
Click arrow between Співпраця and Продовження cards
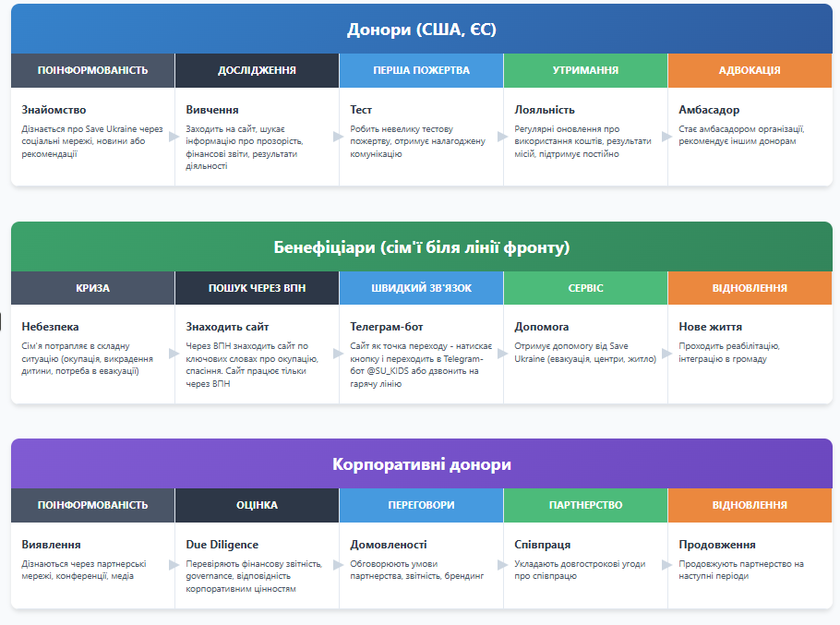(667, 571)
